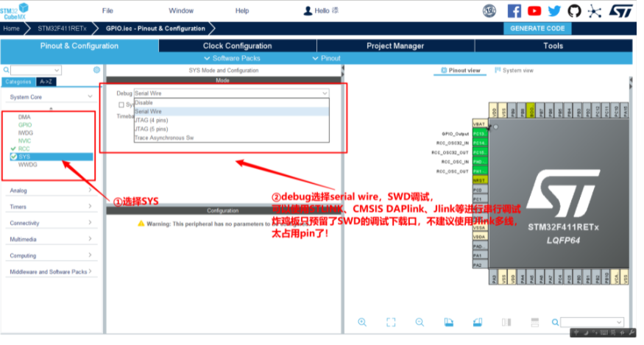Click the anniversary badge icon
644x345 pixels.
point(489,11)
